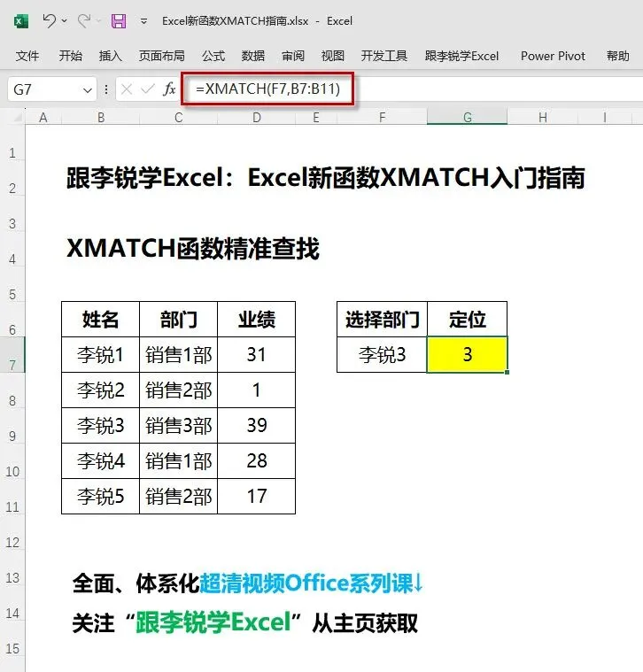Click the cell containing 李锐1
The height and width of the screenshot is (672, 643).
(101, 355)
